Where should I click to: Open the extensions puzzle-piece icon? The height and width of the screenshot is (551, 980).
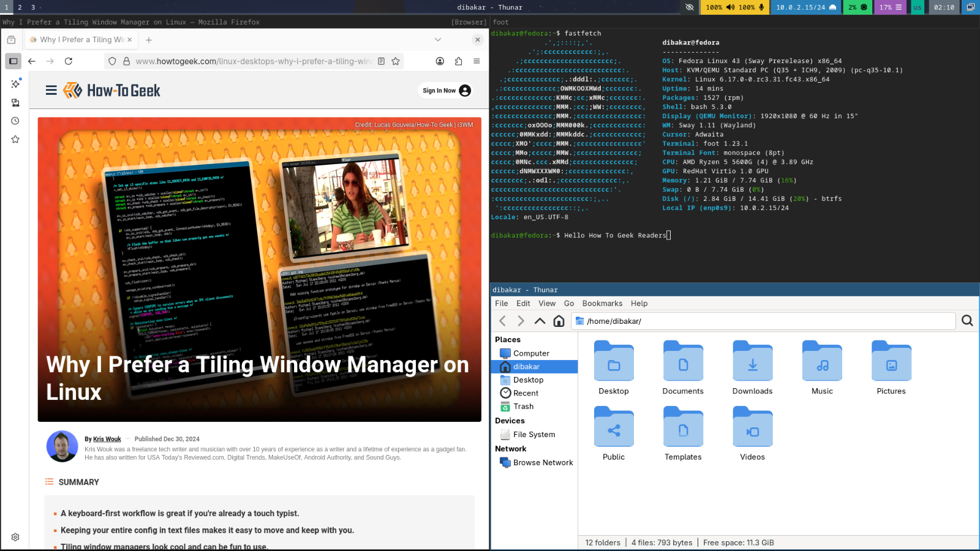point(459,61)
